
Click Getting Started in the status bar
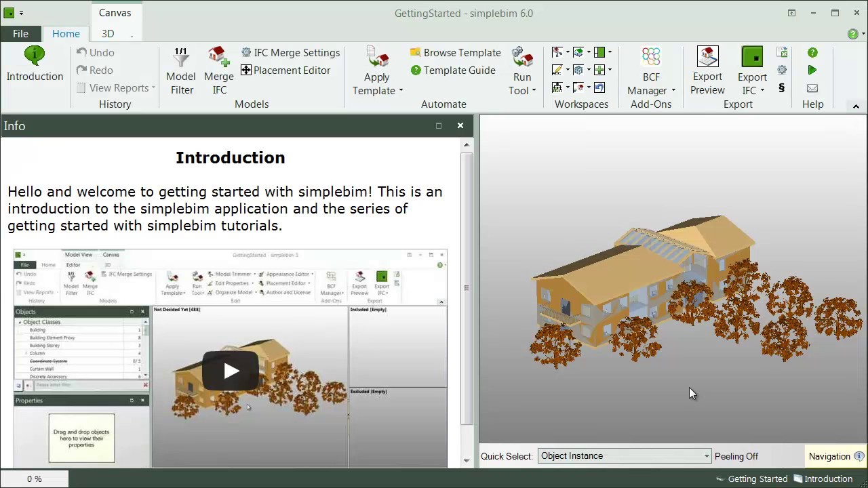(x=751, y=479)
